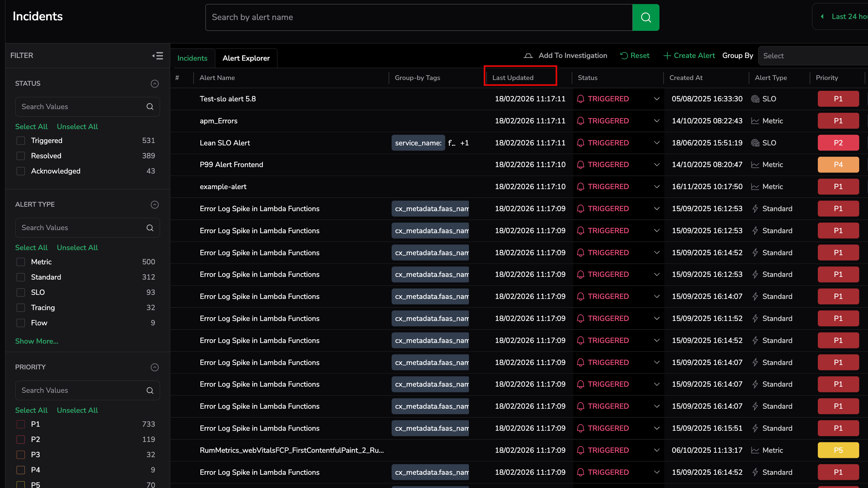
Task: Click previous time range arrow icon
Action: pos(822,17)
